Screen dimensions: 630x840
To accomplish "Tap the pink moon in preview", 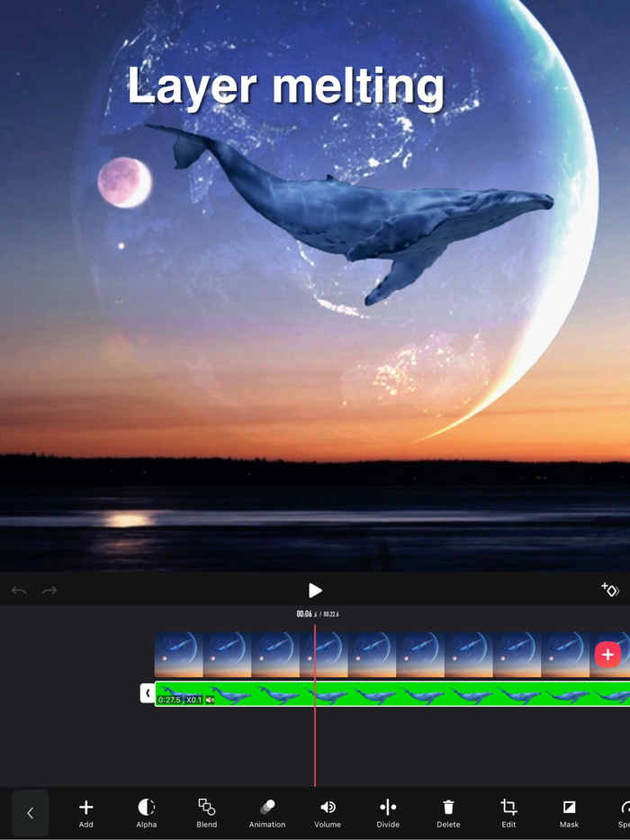I will click(124, 183).
